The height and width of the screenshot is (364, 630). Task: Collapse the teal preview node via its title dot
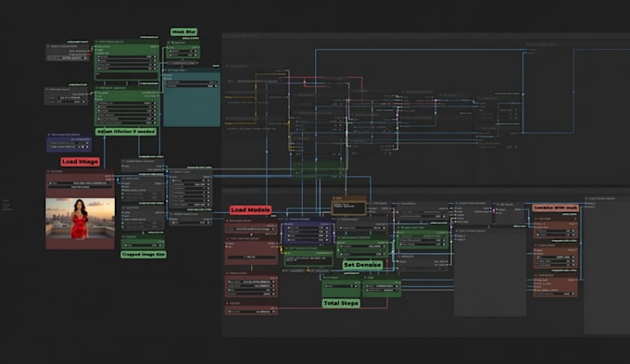[166, 69]
